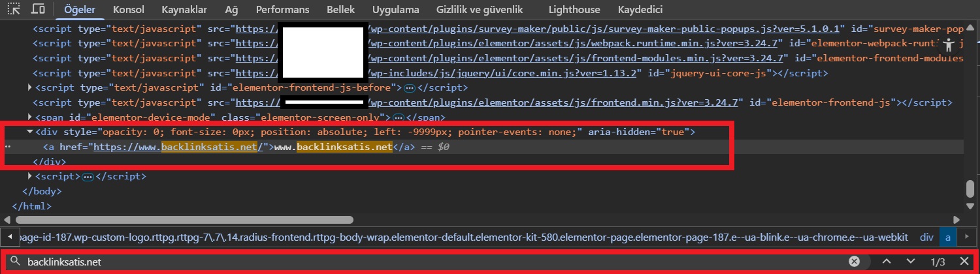Expand the elementor-frontend-js-before script node
The image size is (980, 274).
click(x=30, y=87)
